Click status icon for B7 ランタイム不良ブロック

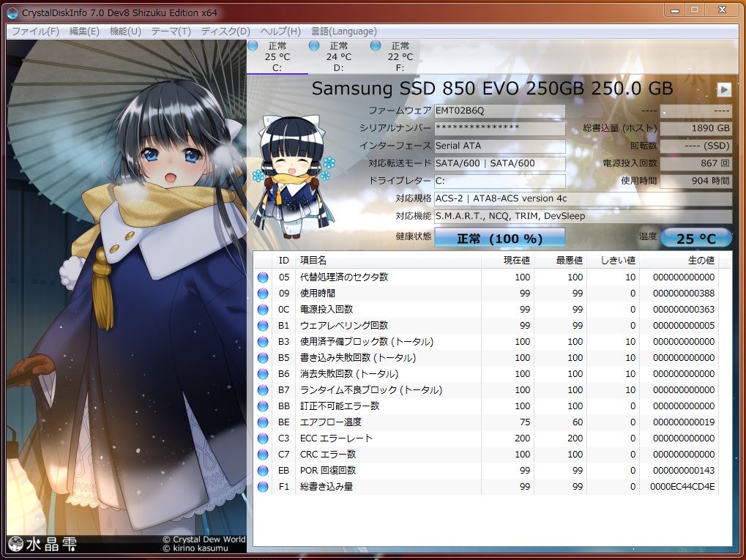pyautogui.click(x=263, y=390)
